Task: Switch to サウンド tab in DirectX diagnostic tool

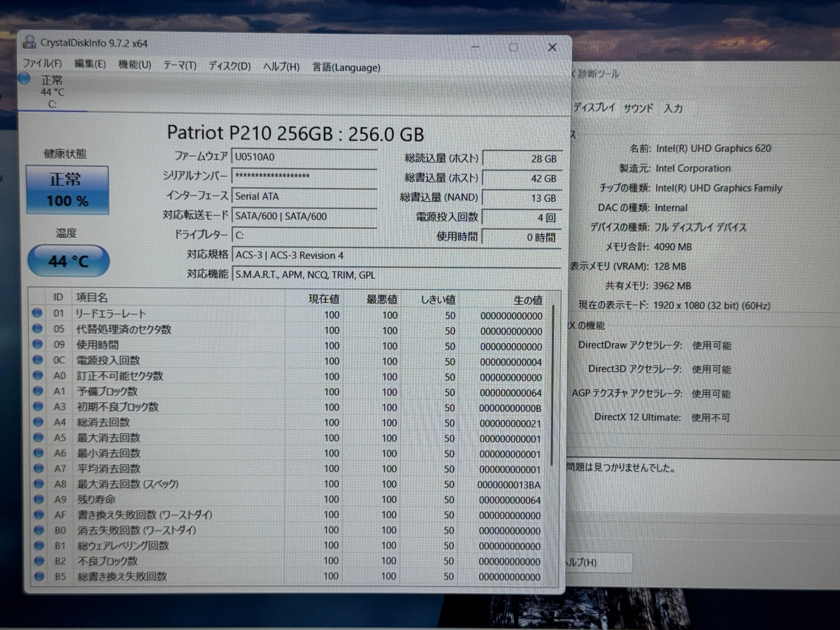Action: [x=638, y=108]
